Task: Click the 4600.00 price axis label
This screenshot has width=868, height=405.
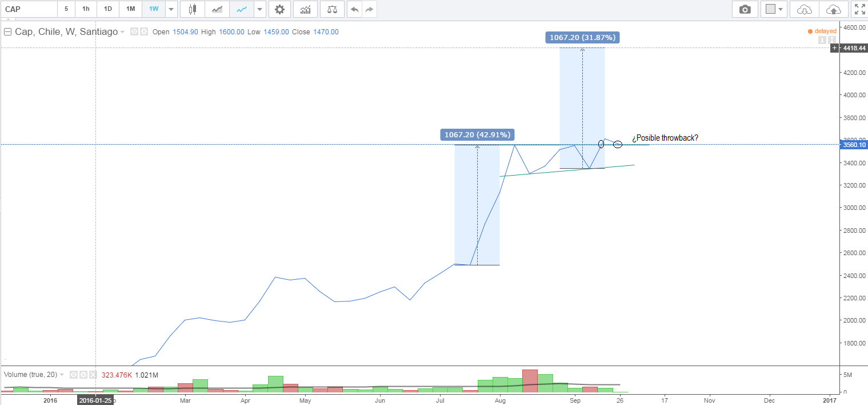Action: click(854, 27)
